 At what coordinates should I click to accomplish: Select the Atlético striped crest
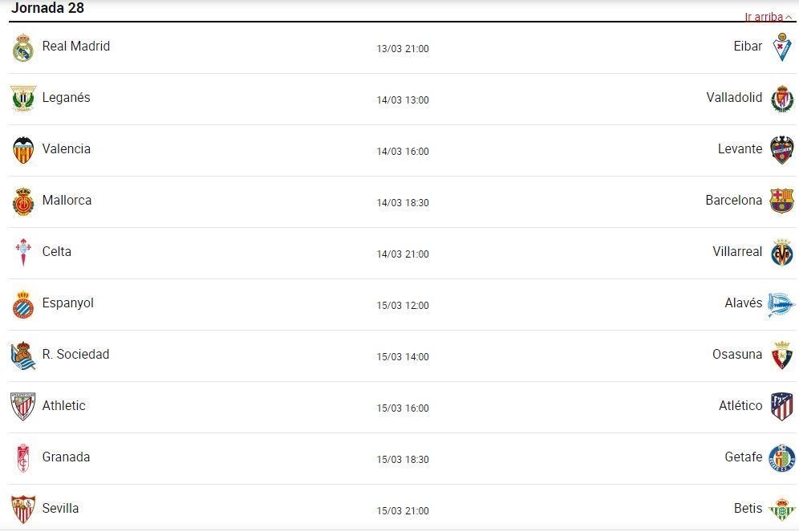(x=781, y=406)
